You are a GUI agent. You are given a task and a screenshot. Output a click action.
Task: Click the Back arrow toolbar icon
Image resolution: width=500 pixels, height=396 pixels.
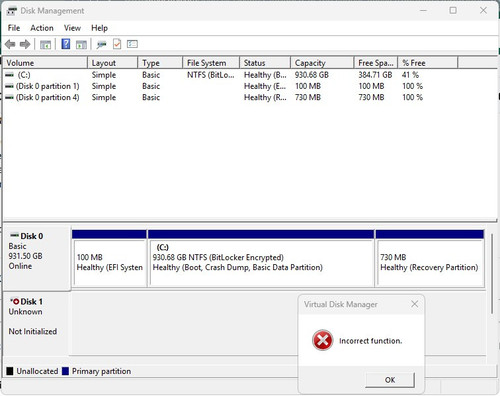tap(10, 44)
